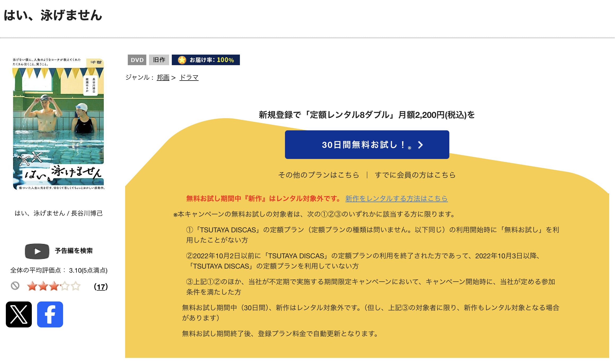
Task: Click 予告編を検索 text link
Action: click(74, 251)
